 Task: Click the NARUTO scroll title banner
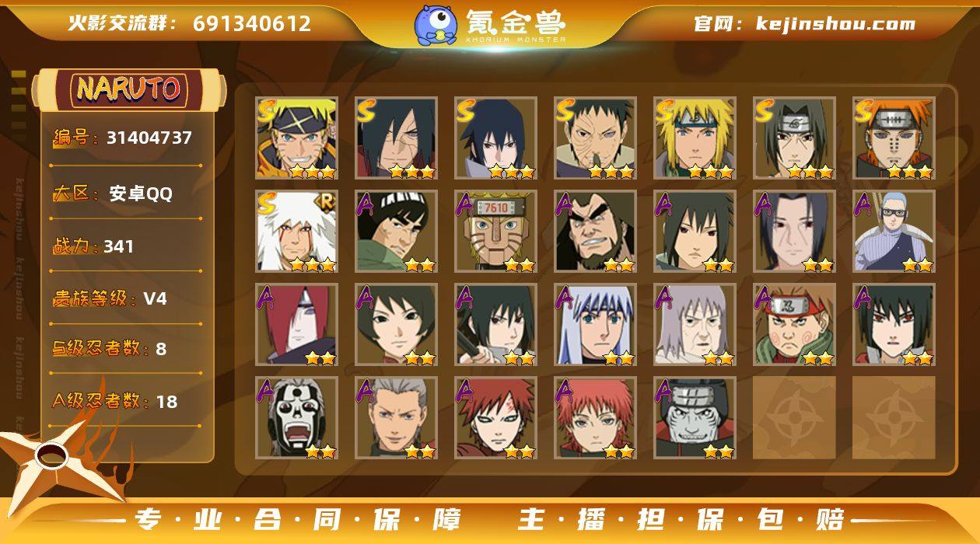[128, 89]
